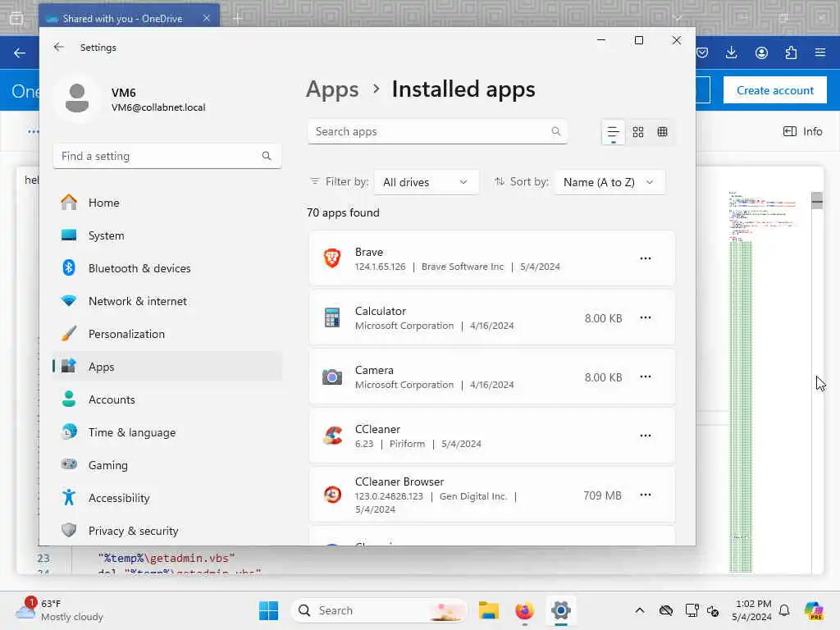Open new browser tab
The width and height of the screenshot is (840, 630).
tap(238, 18)
